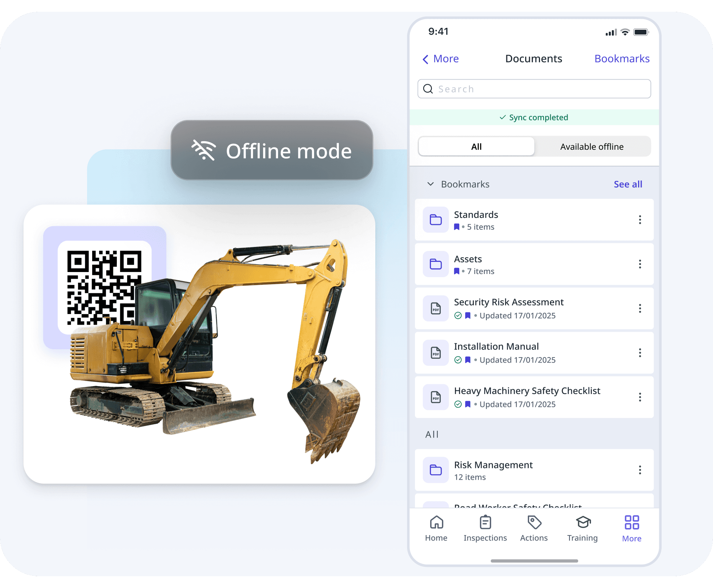Open the Home tab icon
Viewport: 713px width, 588px height.
click(x=436, y=523)
